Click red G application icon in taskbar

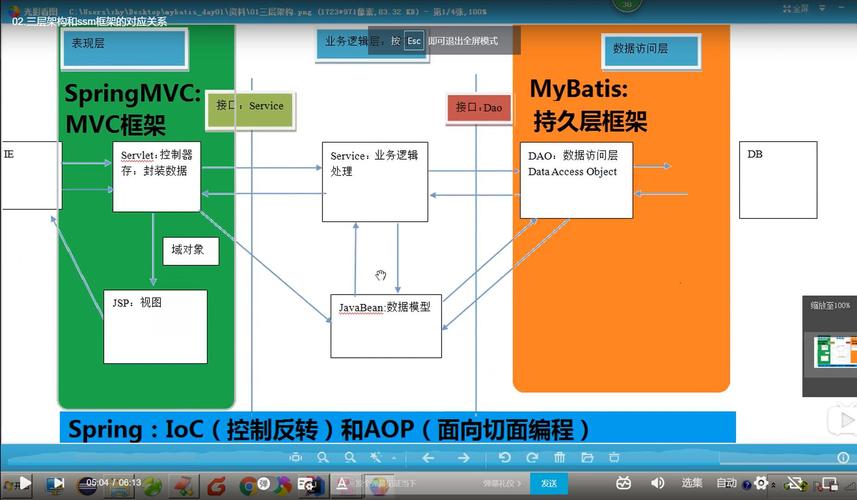216,485
